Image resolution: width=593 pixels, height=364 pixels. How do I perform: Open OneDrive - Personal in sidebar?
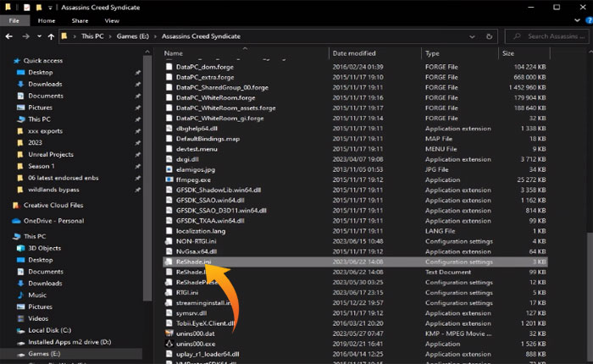click(53, 220)
